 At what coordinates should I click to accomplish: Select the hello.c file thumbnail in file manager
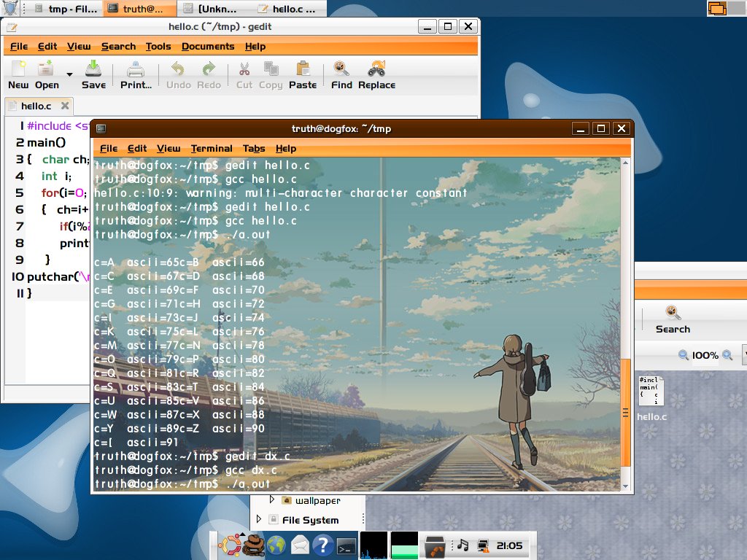pyautogui.click(x=651, y=391)
